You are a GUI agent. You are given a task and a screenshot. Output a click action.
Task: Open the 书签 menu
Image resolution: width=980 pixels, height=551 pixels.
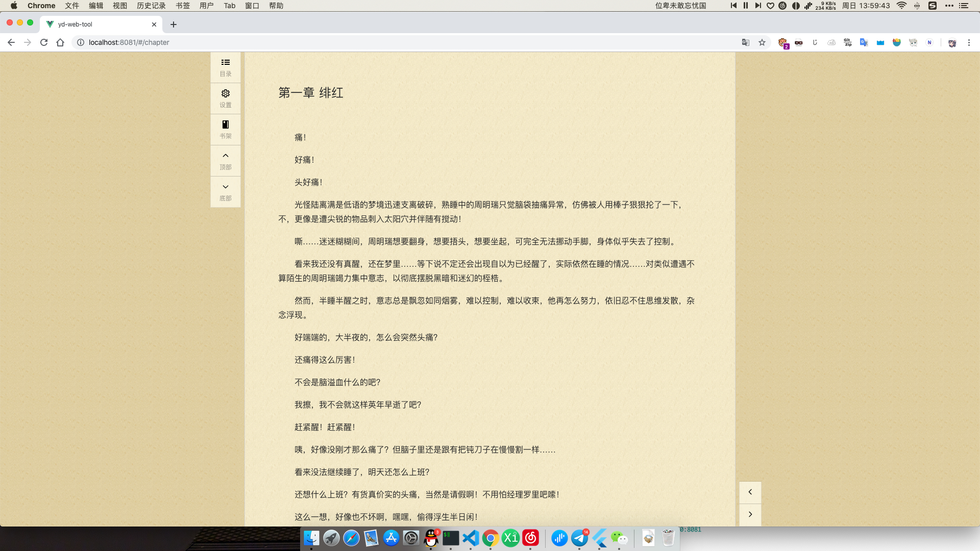pyautogui.click(x=183, y=6)
